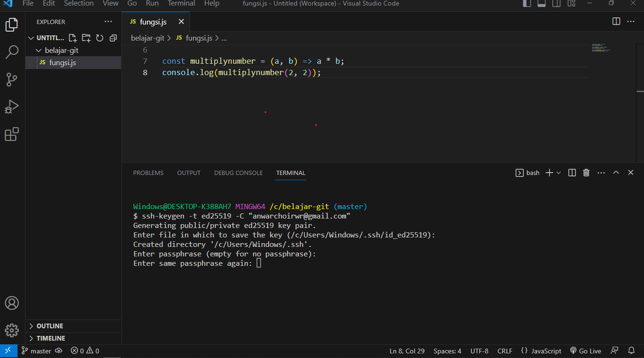Image resolution: width=644 pixels, height=358 pixels.
Task: Click belajar-git in the breadcrumb
Action: coord(147,38)
